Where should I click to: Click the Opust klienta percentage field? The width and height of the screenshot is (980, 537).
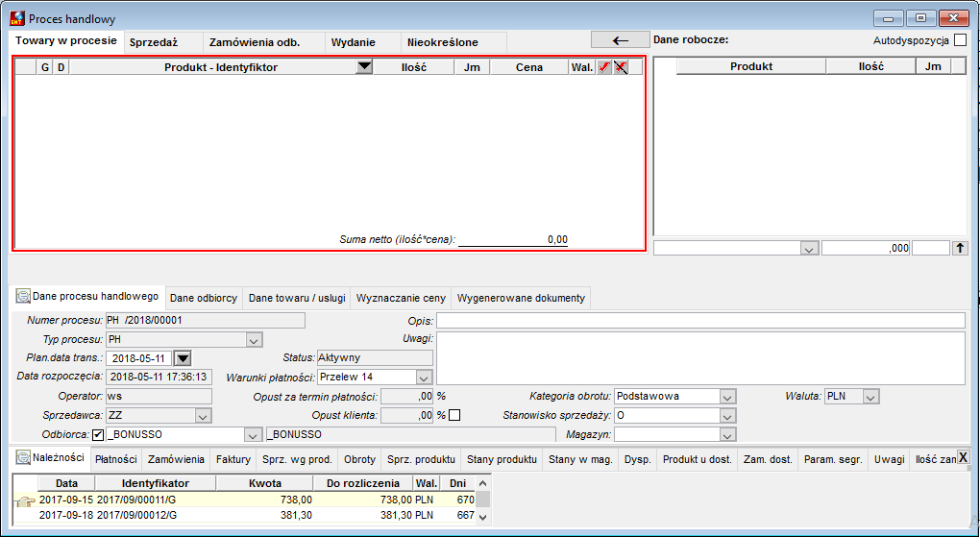pyautogui.click(x=406, y=415)
